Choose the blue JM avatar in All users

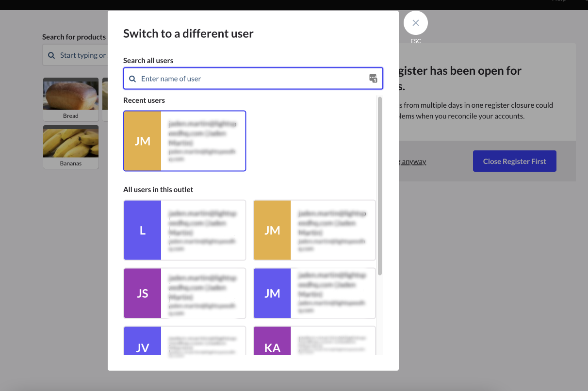click(x=272, y=293)
